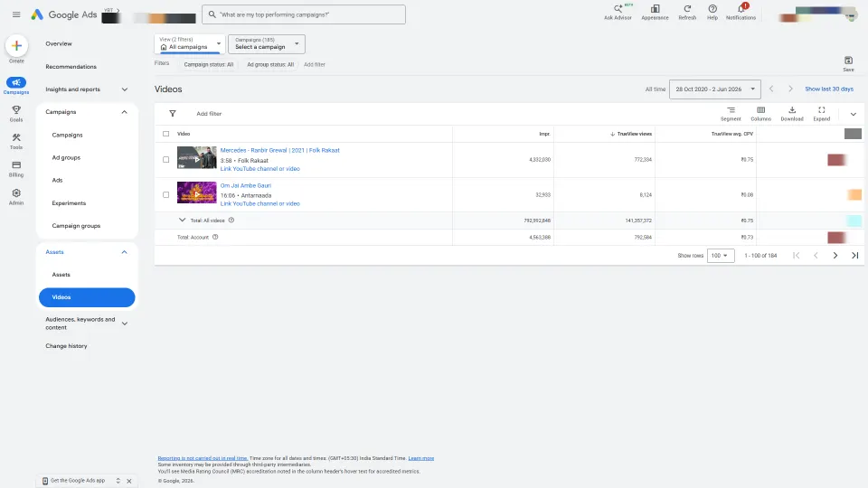Open Notifications bell icon
This screenshot has height=488, width=868.
click(x=741, y=9)
